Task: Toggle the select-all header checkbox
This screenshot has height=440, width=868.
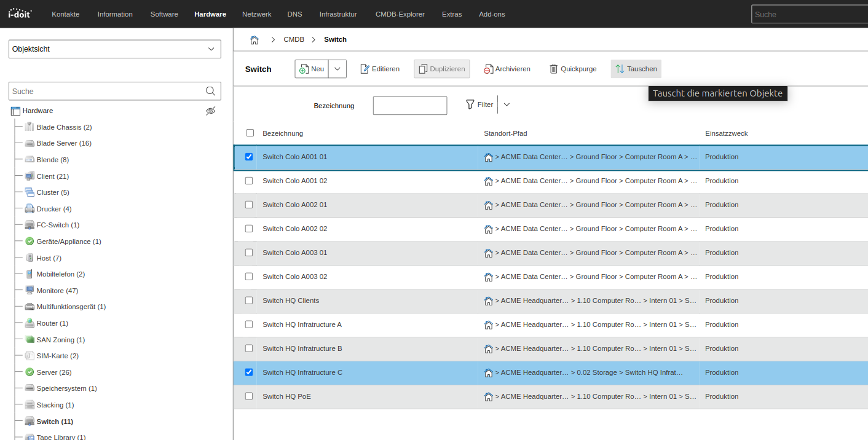Action: click(x=250, y=133)
